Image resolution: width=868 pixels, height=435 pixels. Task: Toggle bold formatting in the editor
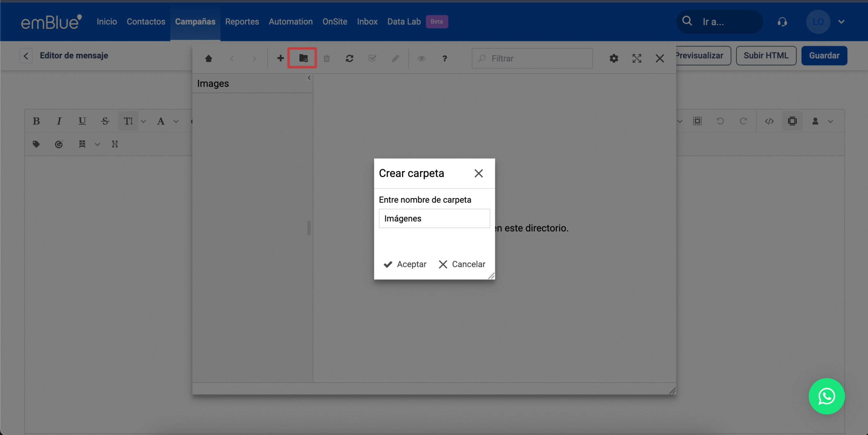(36, 121)
